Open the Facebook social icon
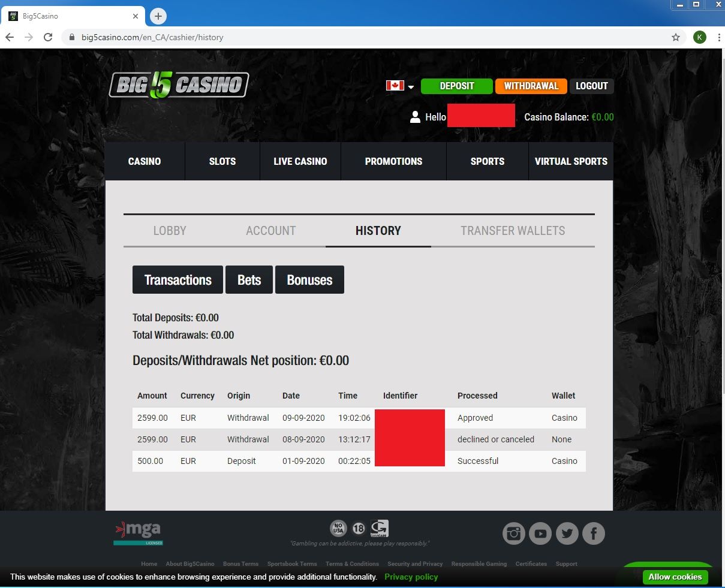 [594, 533]
